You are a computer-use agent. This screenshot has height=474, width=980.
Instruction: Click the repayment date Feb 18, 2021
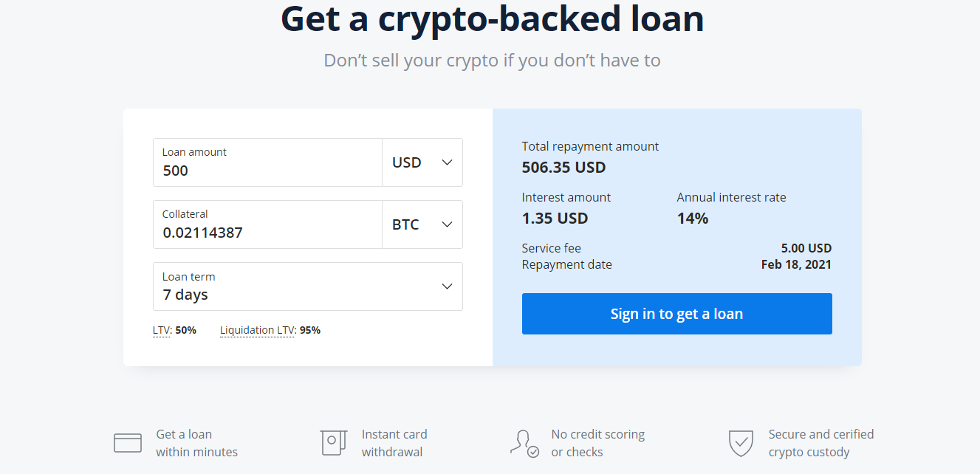796,264
